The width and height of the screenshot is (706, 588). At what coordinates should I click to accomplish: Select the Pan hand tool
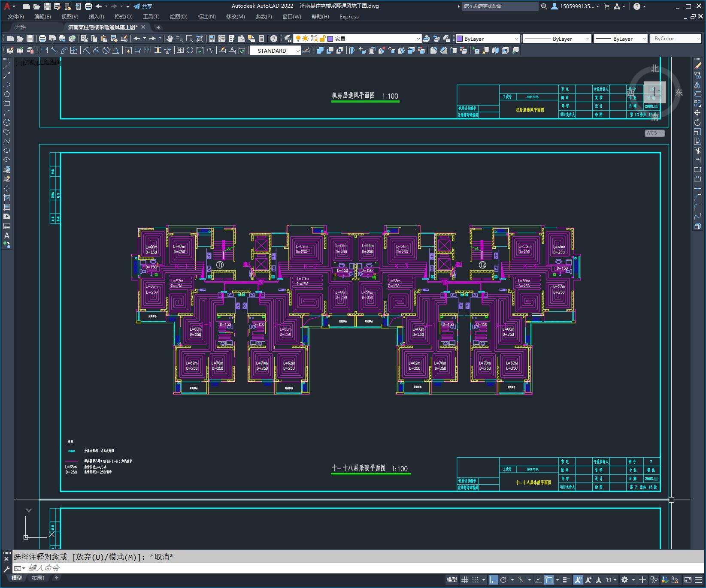pyautogui.click(x=170, y=39)
